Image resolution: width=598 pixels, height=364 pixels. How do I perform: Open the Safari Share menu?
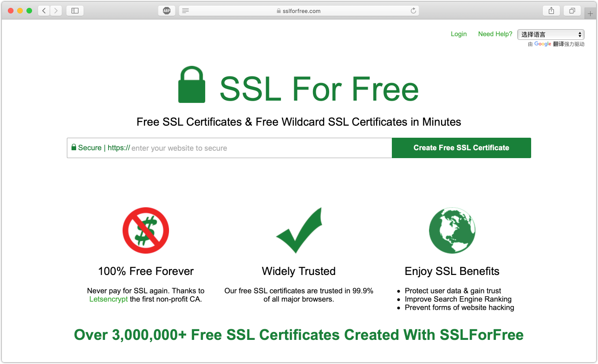tap(551, 11)
